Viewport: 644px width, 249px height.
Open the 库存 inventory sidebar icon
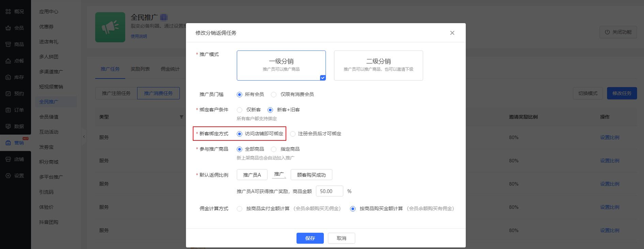coord(8,77)
